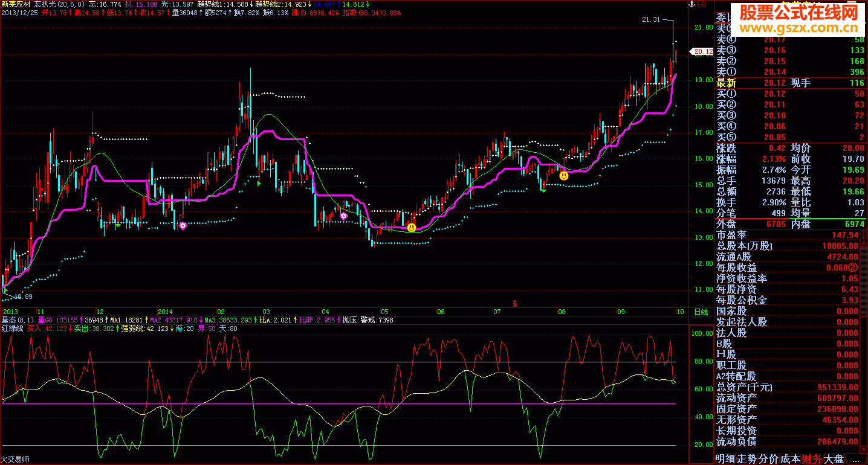Image resolution: width=868 pixels, height=465 pixels.
Task: Click the yellow smiley marker near month 05
Action: (412, 228)
